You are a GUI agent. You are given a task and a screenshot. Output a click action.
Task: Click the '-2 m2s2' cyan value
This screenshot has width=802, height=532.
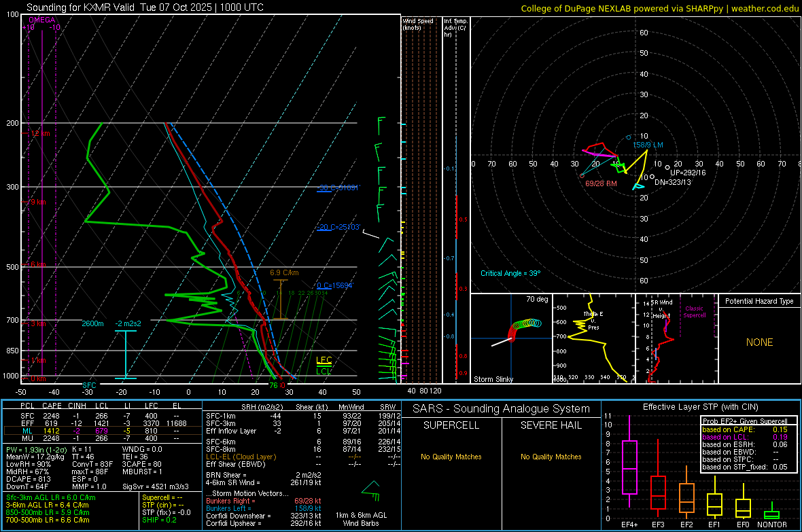[x=128, y=323]
